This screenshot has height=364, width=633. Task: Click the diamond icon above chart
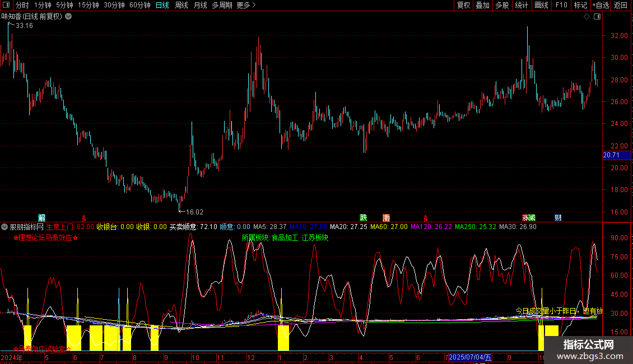(587, 17)
